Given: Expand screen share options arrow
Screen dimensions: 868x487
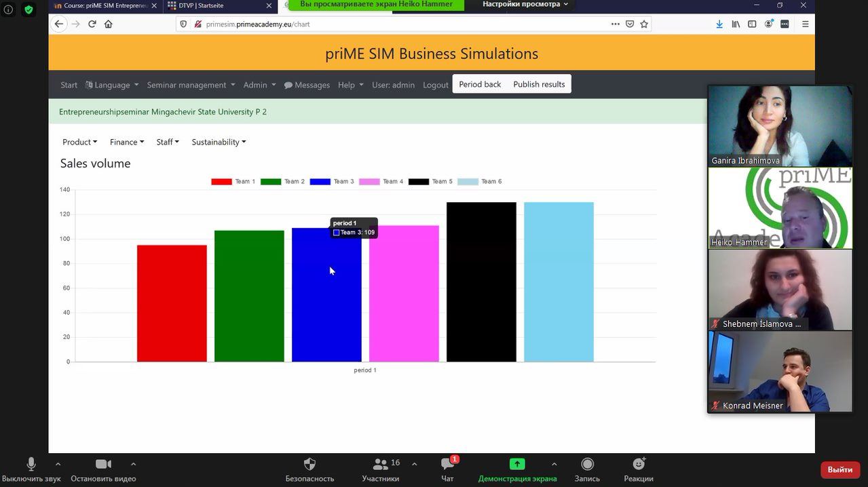Looking at the screenshot, I should click(x=554, y=464).
